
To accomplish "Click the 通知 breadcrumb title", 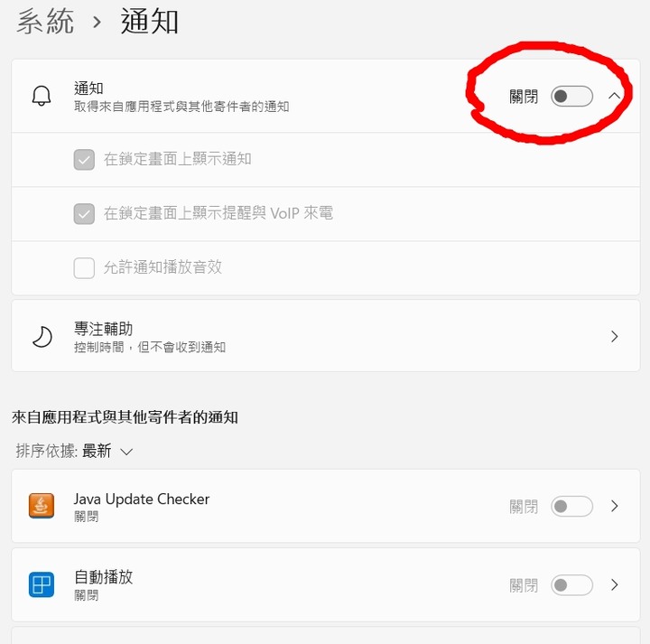I will click(150, 21).
